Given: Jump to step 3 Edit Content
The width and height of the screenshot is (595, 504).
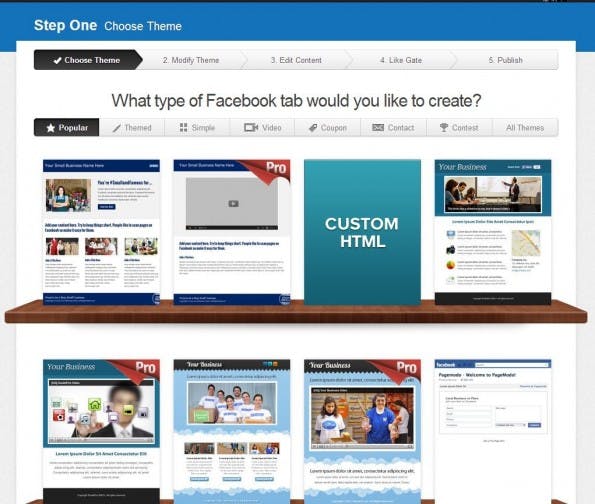Looking at the screenshot, I should coord(296,60).
